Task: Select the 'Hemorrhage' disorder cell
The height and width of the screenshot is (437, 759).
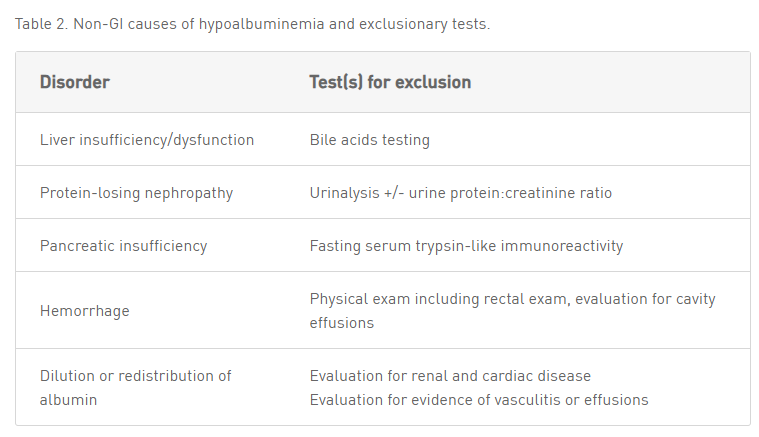Action: coord(85,311)
